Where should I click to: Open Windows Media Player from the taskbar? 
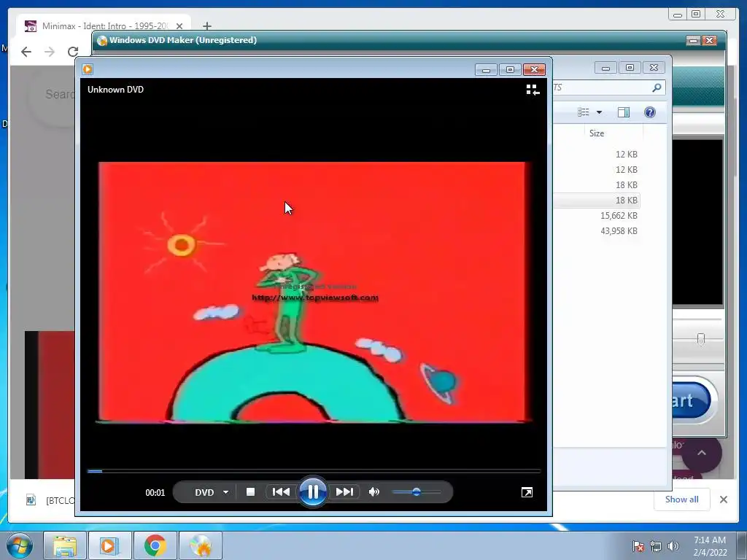(109, 545)
